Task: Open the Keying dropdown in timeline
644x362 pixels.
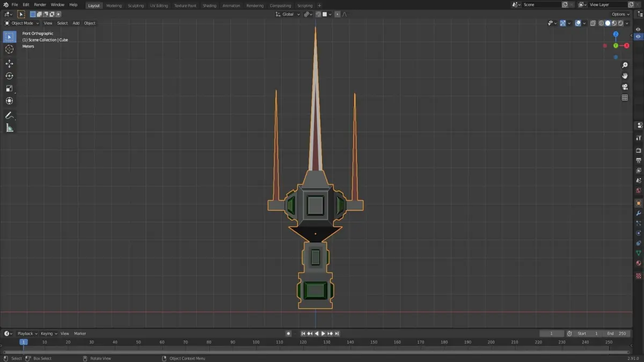Action: click(48, 334)
